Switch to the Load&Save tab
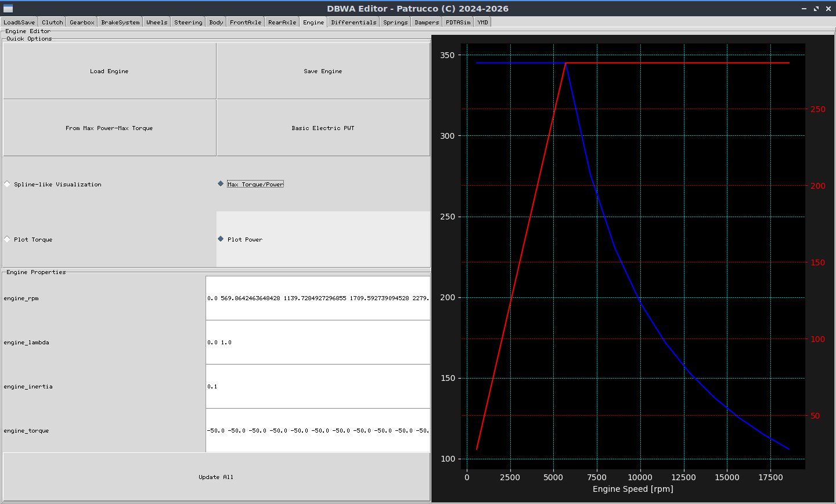Screen dimensions: 836x504 (19, 22)
